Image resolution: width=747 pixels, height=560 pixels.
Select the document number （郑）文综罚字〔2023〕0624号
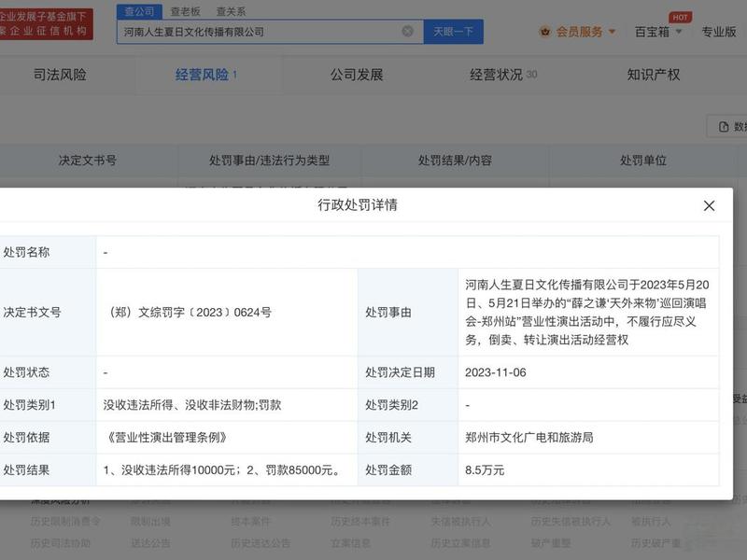coord(190,313)
